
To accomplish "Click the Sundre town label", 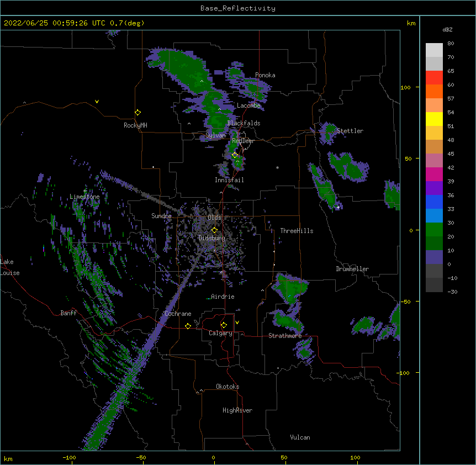I will 161,216.
